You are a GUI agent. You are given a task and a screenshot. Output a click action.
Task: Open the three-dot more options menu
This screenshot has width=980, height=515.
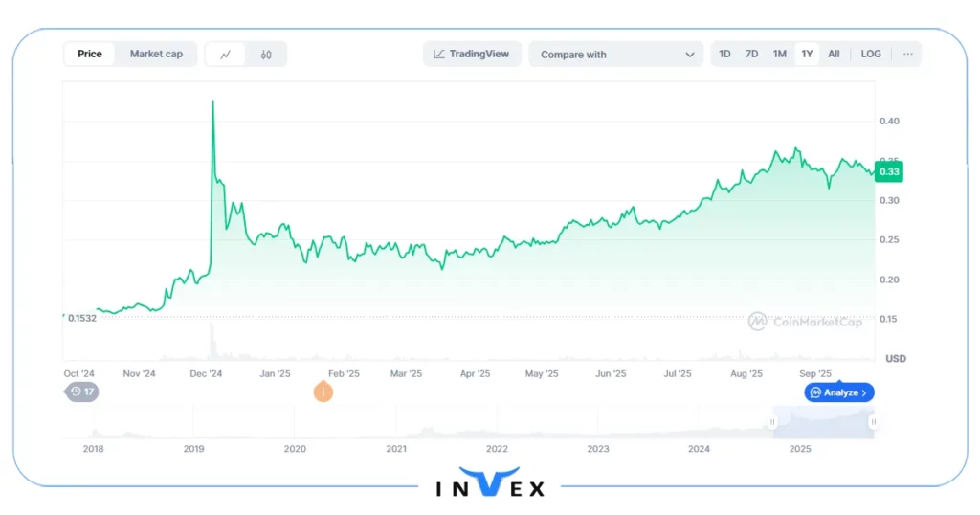(x=907, y=55)
